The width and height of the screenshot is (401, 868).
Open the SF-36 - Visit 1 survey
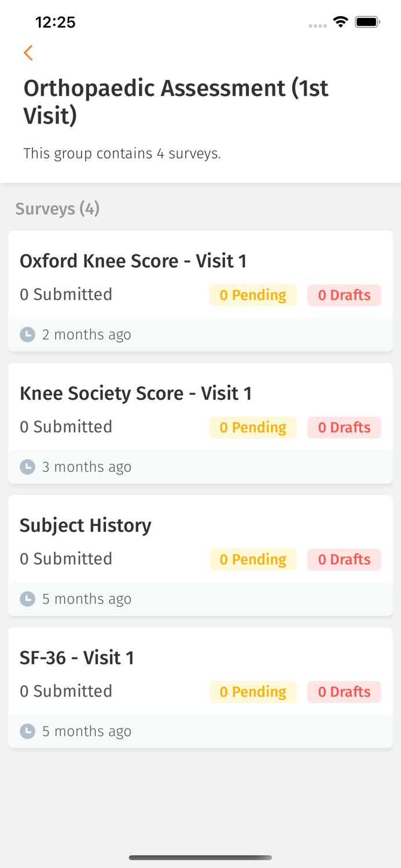(x=77, y=658)
